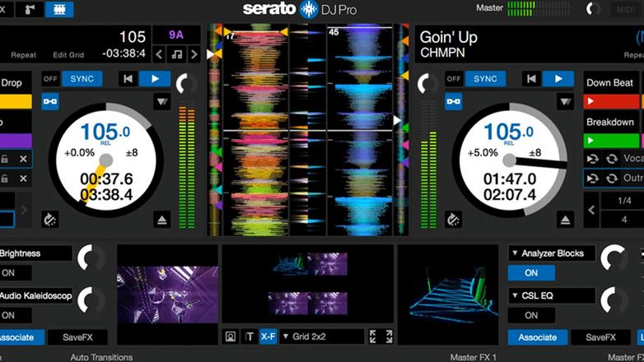Select the 1/4 loop size
The image size is (644, 362).
point(624,200)
